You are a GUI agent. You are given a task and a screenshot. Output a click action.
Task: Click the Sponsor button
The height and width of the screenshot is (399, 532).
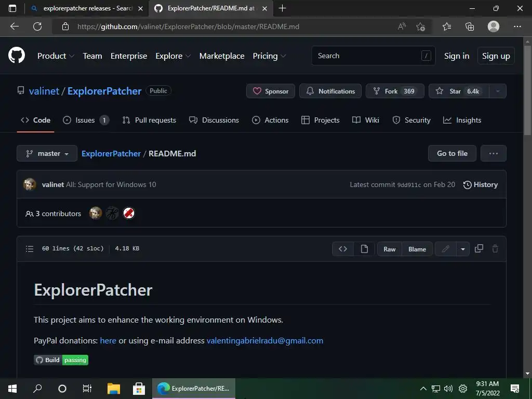(270, 91)
